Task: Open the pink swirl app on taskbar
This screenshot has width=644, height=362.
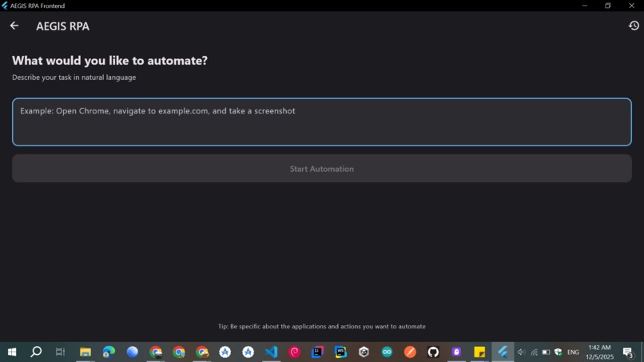Action: point(295,352)
